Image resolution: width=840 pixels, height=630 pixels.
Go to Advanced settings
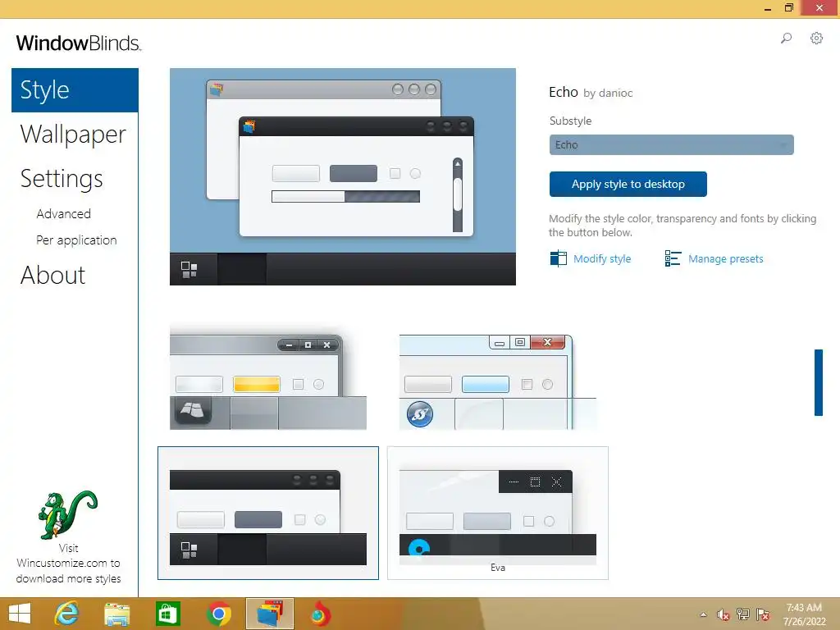[x=64, y=214]
